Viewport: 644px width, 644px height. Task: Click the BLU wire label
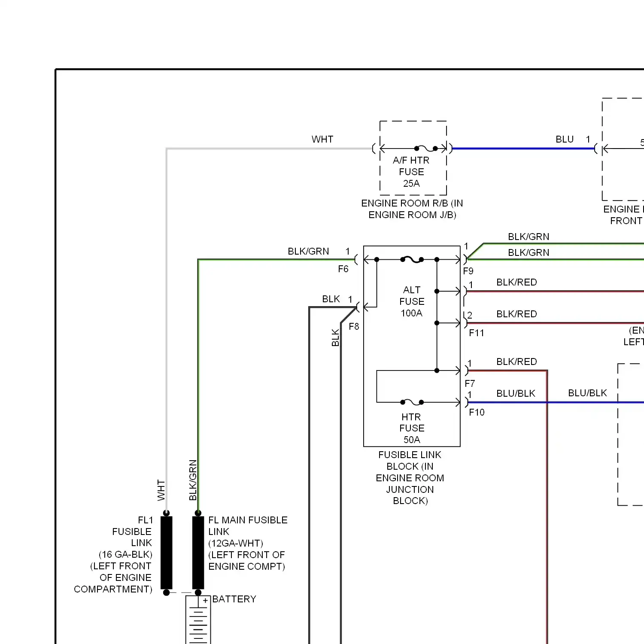[x=565, y=139]
